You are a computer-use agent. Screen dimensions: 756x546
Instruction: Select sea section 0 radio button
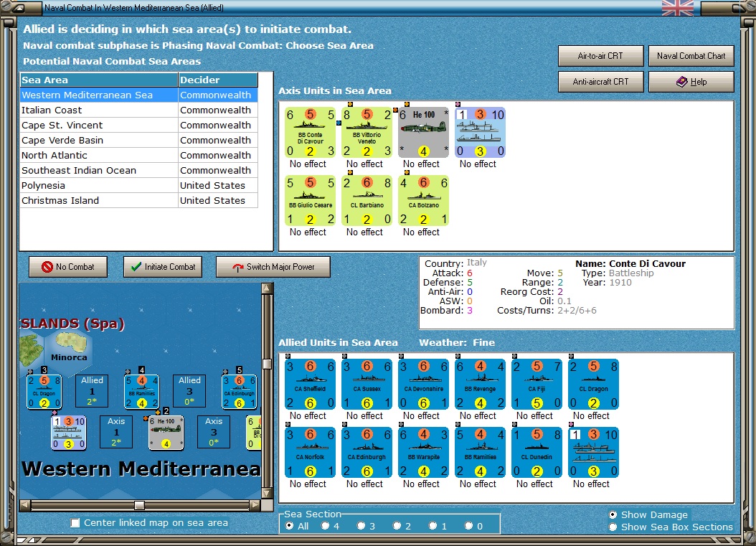click(x=468, y=526)
